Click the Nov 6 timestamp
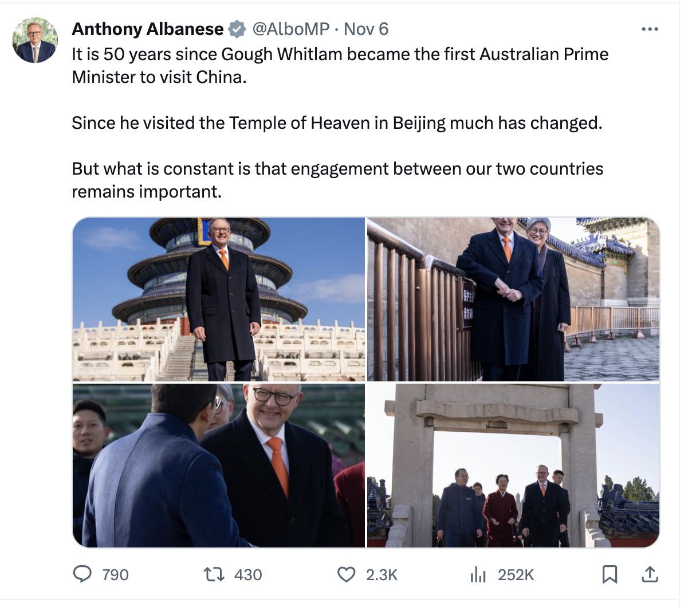This screenshot has width=700, height=607. coord(366,29)
